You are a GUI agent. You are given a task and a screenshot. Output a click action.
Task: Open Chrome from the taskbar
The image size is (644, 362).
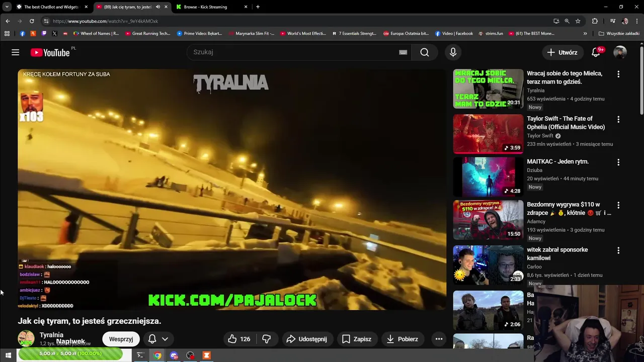pos(157,355)
